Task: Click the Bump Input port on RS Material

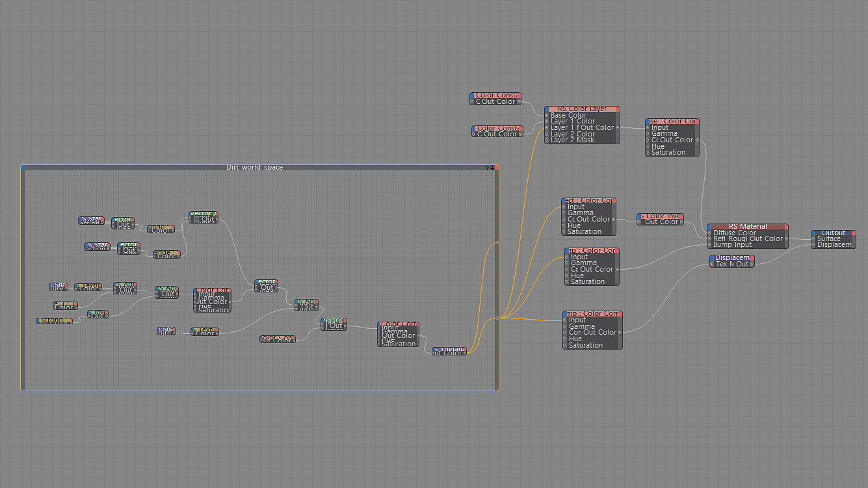Action: tap(709, 245)
